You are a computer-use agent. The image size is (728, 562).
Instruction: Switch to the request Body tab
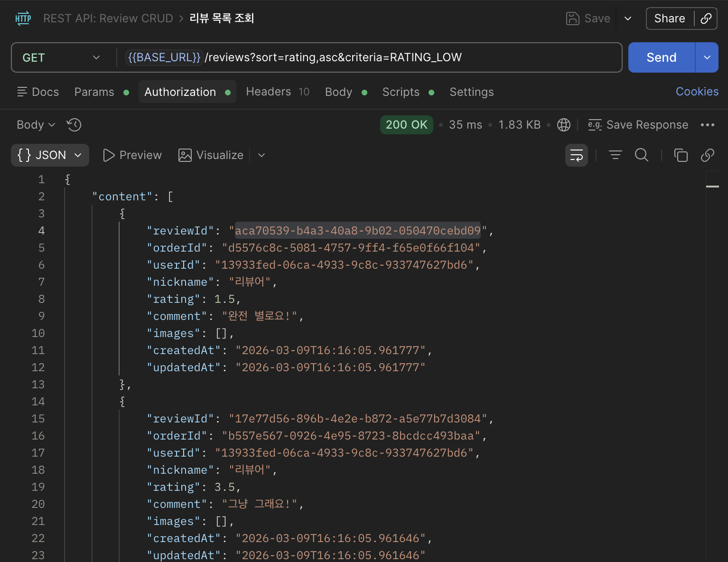coord(346,92)
